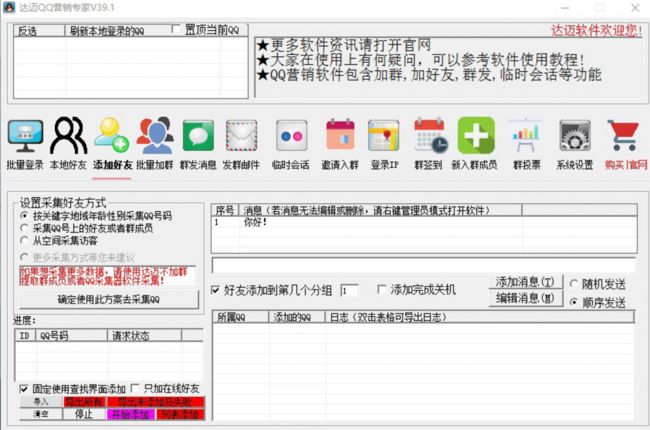Viewport: 650px width, 430px height.
Task: Open the 群发消息 chat bubble icon
Action: pos(198,136)
